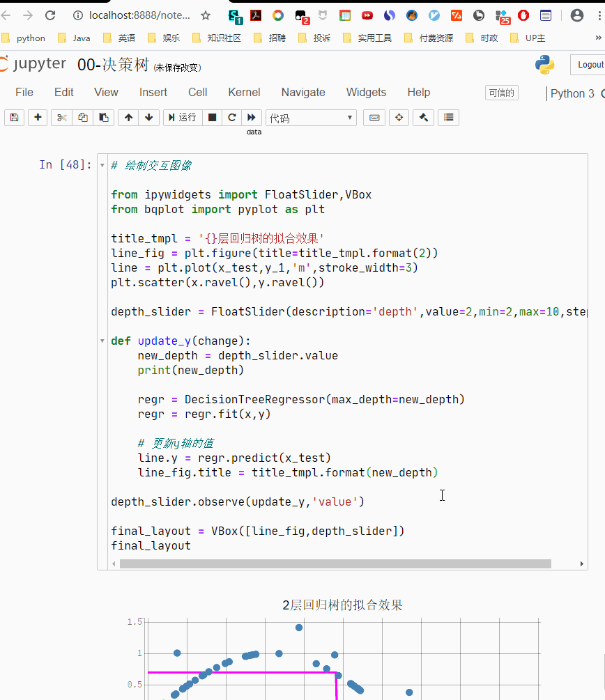Open the 时政 bookmarks folder

click(x=482, y=38)
